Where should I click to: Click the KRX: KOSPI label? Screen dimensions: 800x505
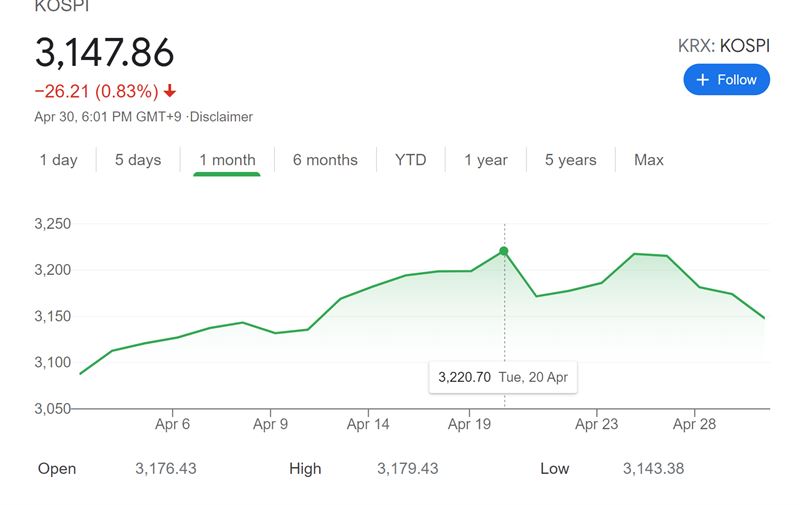(724, 45)
